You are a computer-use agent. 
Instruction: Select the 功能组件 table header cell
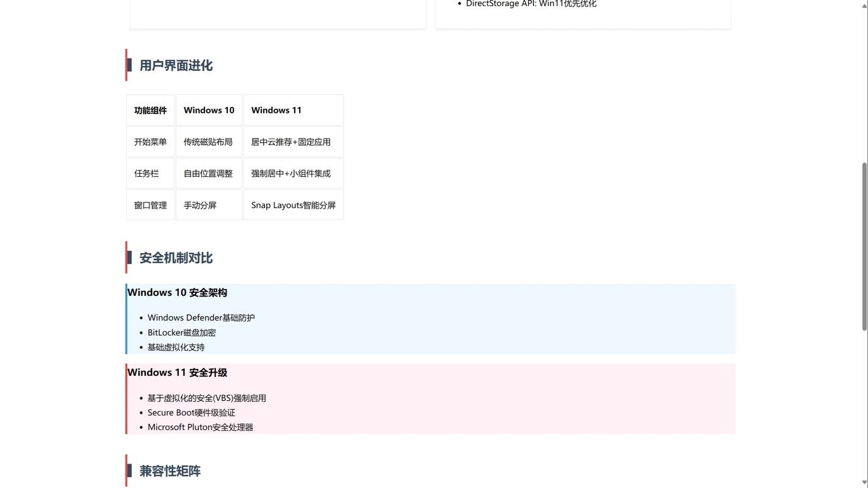coord(150,109)
